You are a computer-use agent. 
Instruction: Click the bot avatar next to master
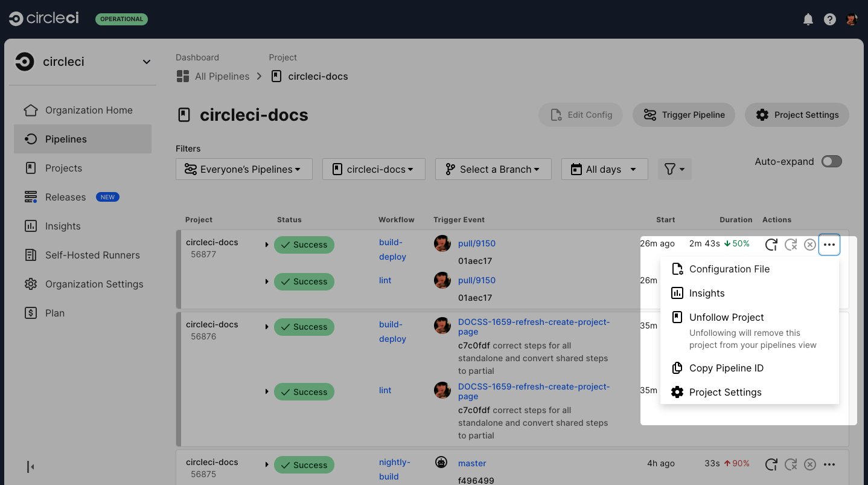[441, 463]
